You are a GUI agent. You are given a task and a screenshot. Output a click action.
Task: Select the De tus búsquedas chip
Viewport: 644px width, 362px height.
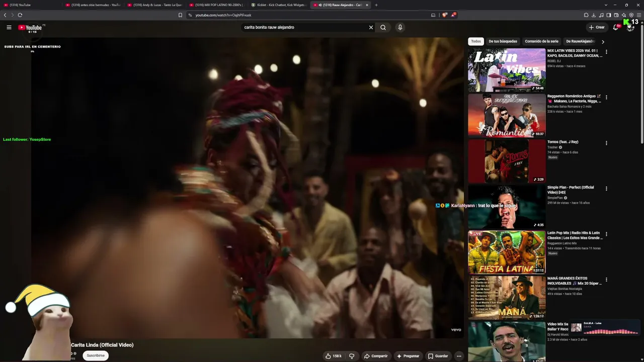pos(503,41)
